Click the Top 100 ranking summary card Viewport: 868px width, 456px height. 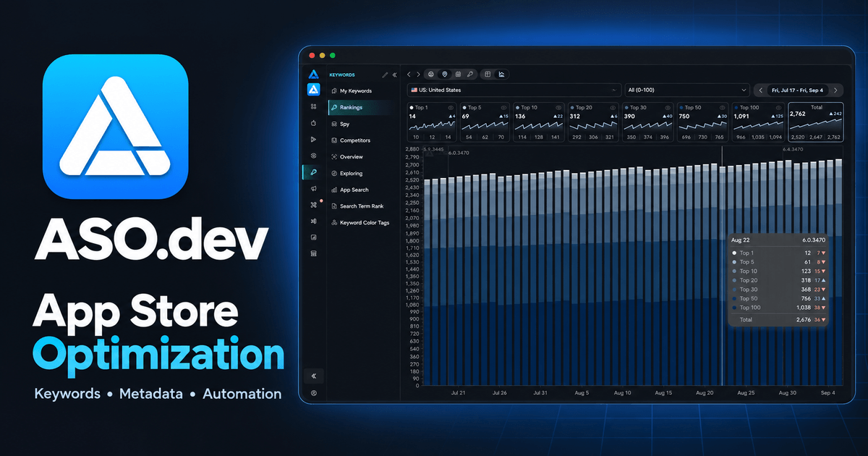click(758, 122)
